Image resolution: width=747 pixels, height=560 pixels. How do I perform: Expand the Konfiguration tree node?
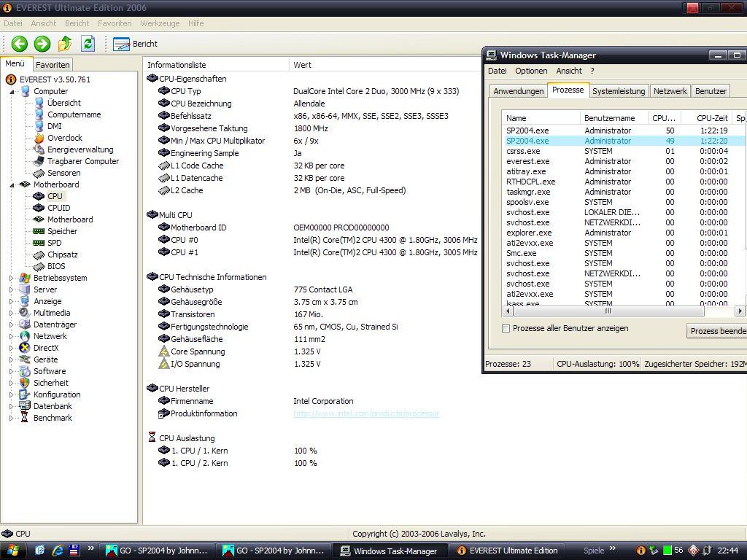point(12,394)
